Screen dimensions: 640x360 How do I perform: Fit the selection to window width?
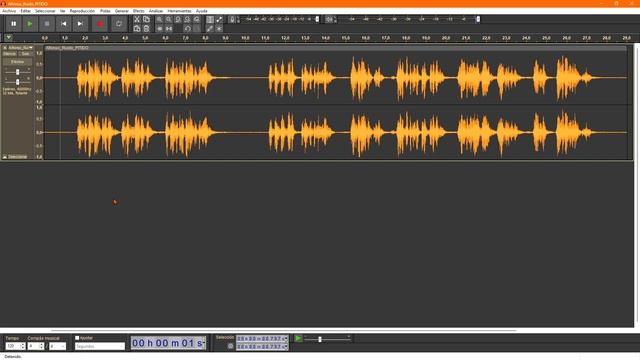coord(178,19)
